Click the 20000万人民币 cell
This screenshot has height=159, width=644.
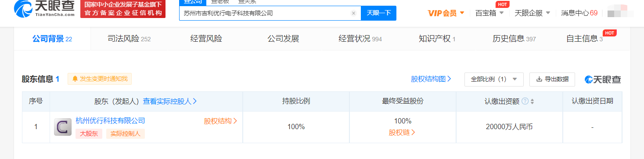pos(509,127)
